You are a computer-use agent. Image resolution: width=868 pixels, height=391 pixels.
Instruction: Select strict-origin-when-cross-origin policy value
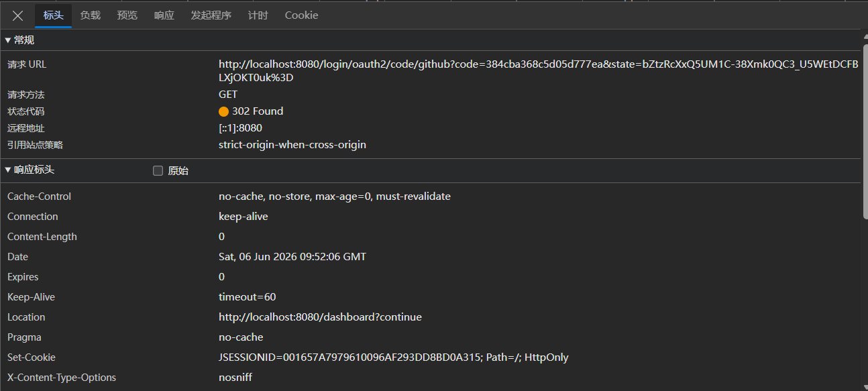292,145
